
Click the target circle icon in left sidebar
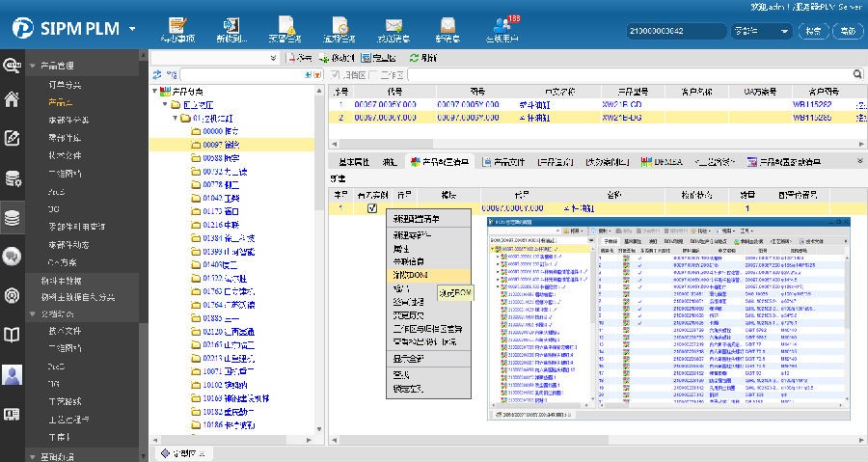pos(13,295)
